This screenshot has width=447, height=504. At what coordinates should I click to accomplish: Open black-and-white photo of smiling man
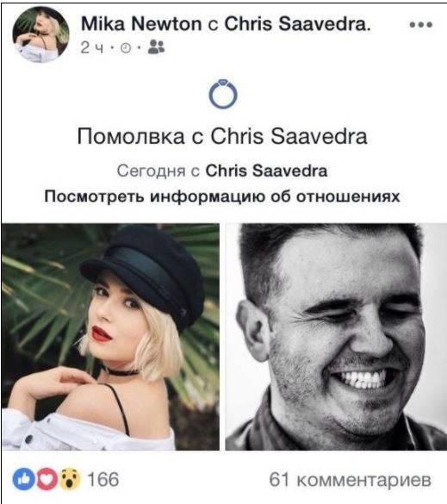[x=336, y=337]
